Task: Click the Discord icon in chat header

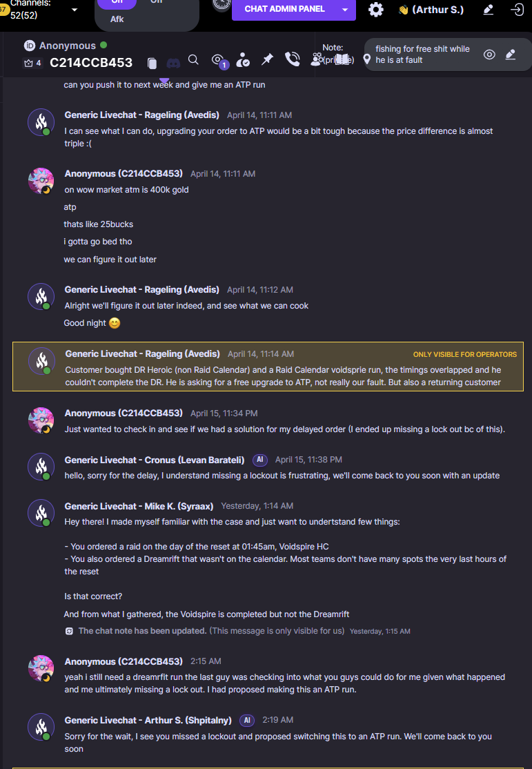Action: (x=173, y=63)
